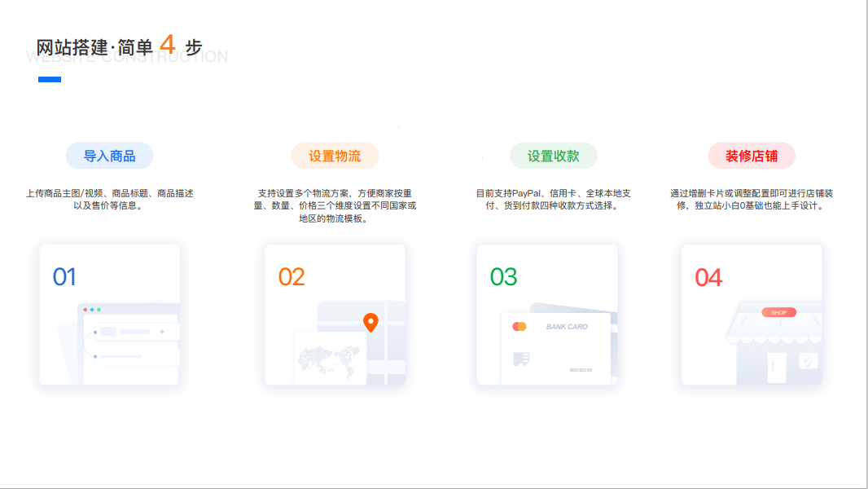Click the storefront door illustration
Image resolution: width=868 pixels, height=489 pixels.
(x=776, y=367)
